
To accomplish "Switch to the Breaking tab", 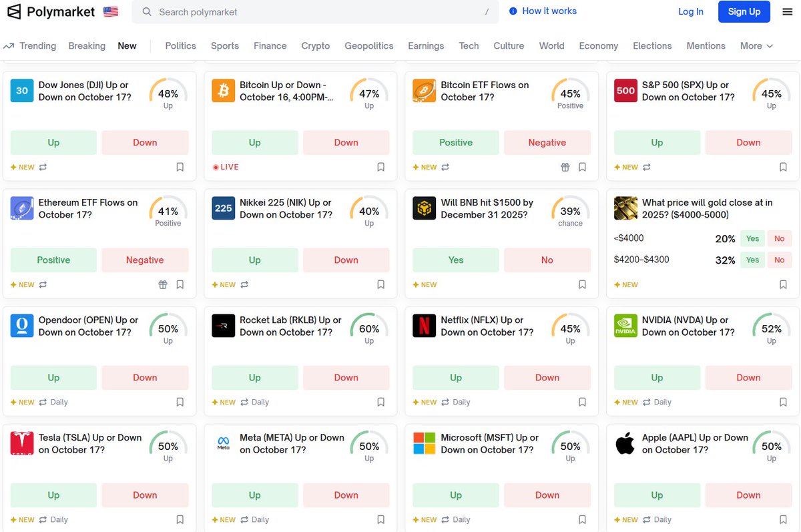I will [x=87, y=45].
